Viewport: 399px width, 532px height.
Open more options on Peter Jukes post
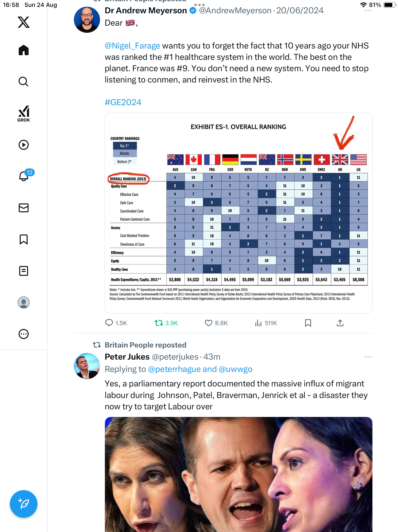[368, 357]
